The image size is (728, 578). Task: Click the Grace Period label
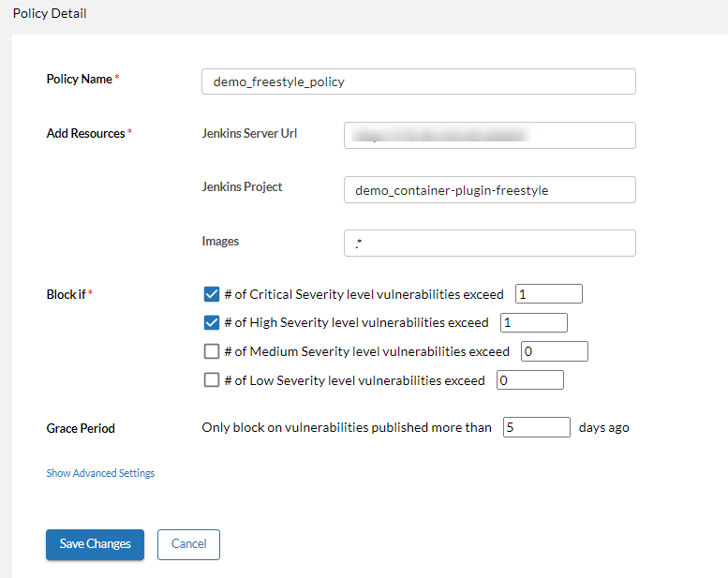tap(81, 428)
